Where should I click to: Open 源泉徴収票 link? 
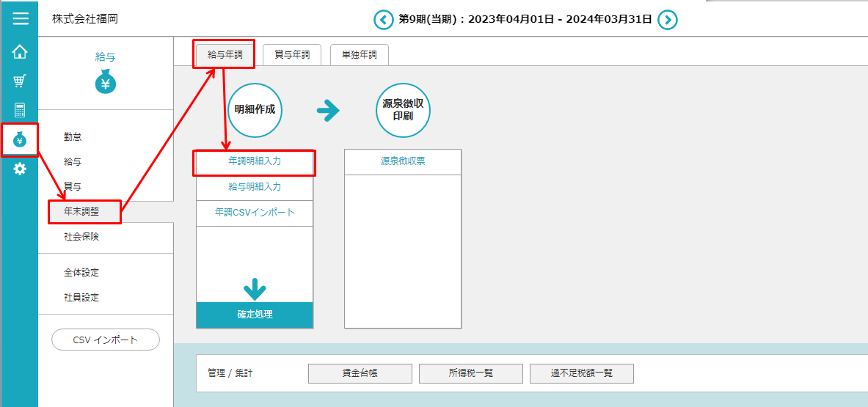coord(403,162)
